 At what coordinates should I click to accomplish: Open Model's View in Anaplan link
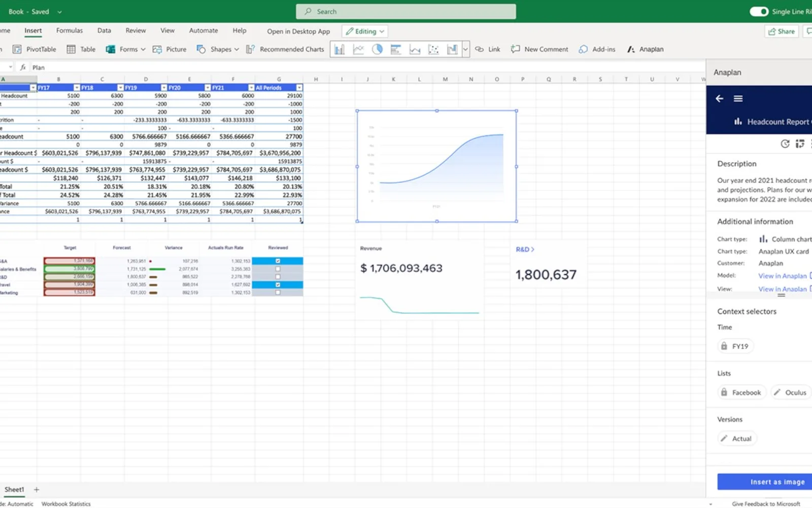coord(783,276)
